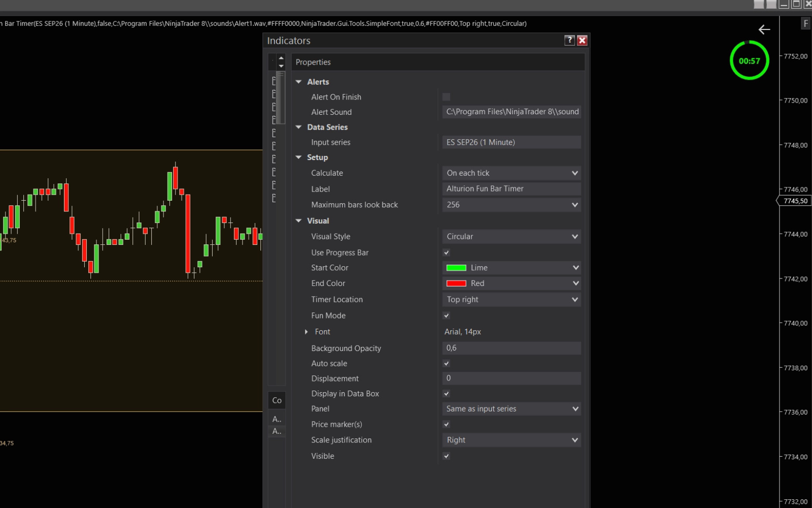Edit the Background Opacity value
The width and height of the screenshot is (812, 508).
click(512, 348)
